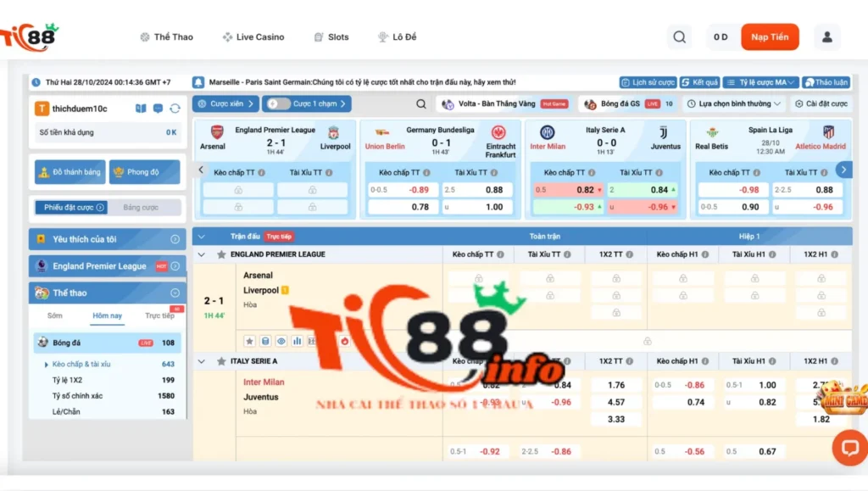Open Cài đặt cược settings
Image resolution: width=868 pixels, height=491 pixels.
(821, 103)
